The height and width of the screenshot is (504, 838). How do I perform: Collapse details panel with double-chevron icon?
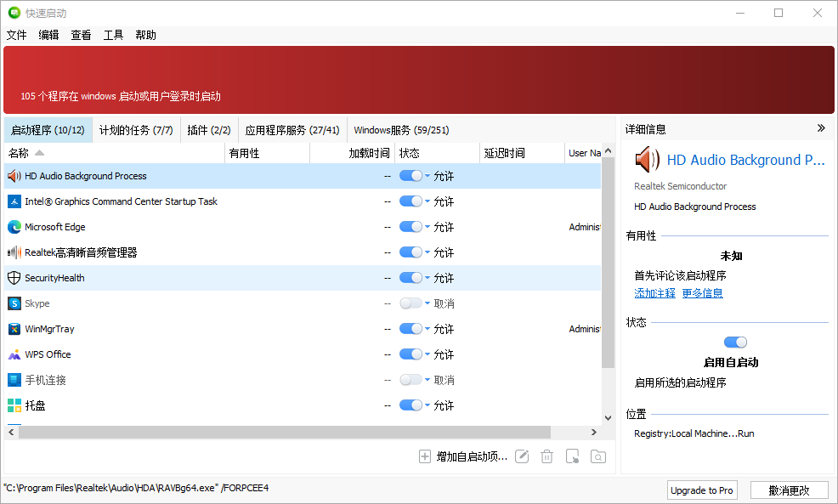(x=821, y=128)
